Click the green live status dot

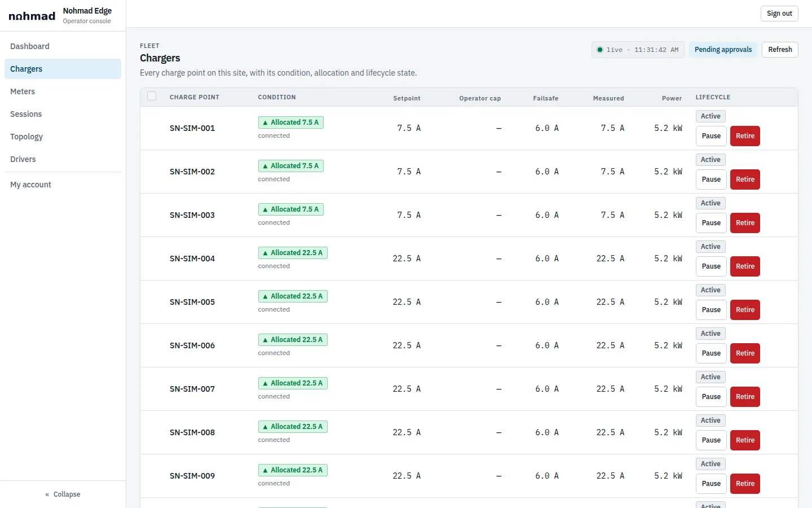(x=600, y=50)
